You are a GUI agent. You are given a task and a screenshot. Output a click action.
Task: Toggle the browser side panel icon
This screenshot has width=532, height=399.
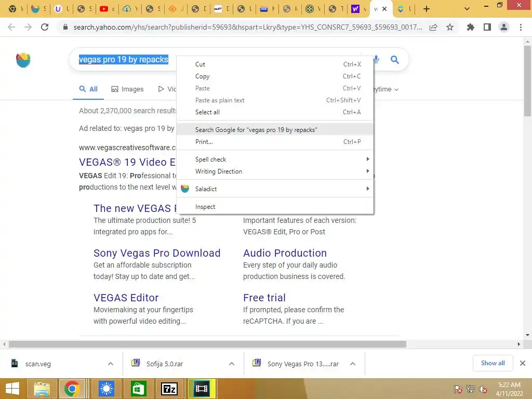click(x=487, y=27)
